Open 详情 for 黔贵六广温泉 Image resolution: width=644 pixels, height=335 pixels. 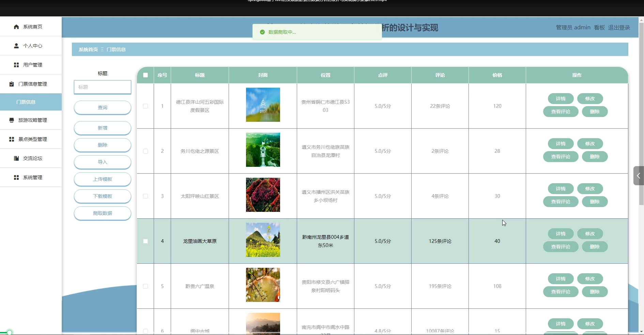click(561, 279)
